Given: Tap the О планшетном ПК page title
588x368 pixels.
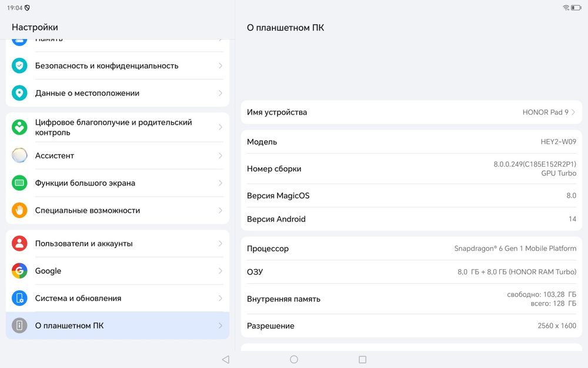Looking at the screenshot, I should (285, 28).
